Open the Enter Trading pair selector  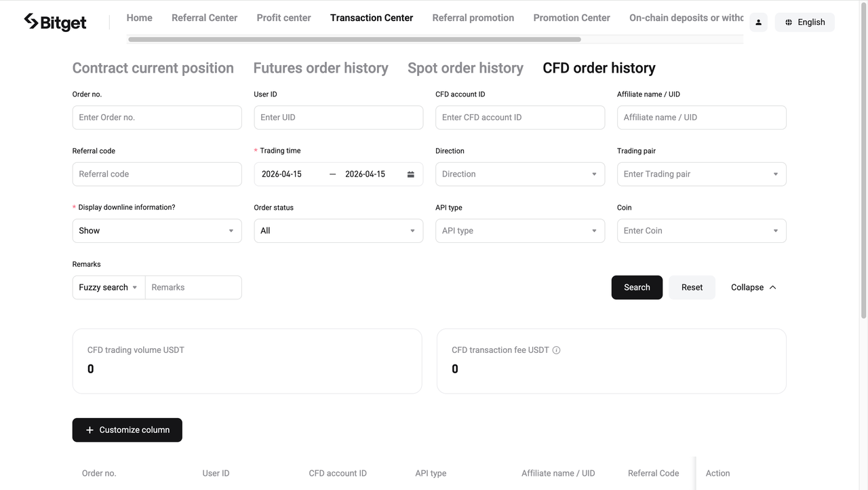tap(701, 174)
